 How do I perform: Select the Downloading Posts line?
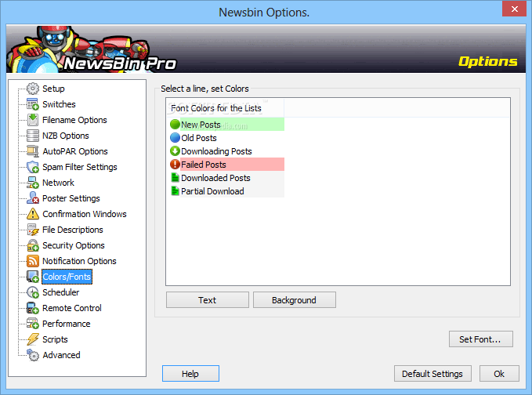[x=226, y=151]
